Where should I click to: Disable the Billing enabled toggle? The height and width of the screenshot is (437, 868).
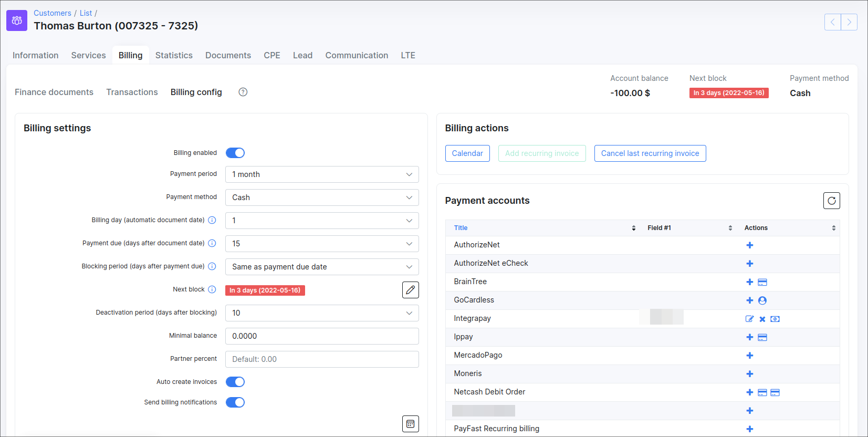(x=235, y=153)
